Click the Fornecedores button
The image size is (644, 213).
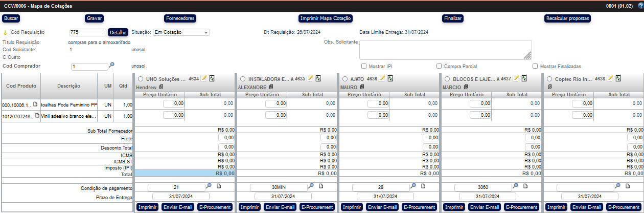point(180,18)
